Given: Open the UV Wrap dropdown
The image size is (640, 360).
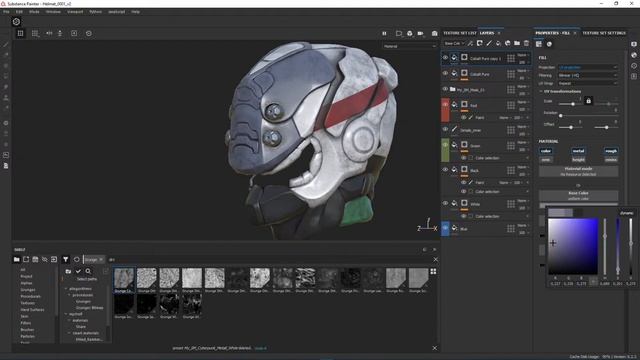Looking at the screenshot, I should point(588,83).
